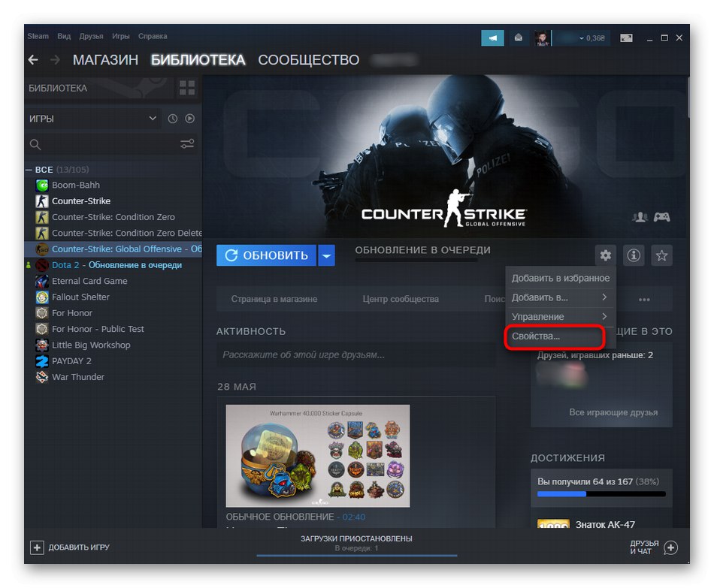
Task: Click ДОБАВИТЬ ИГРУ button
Action: [70, 547]
